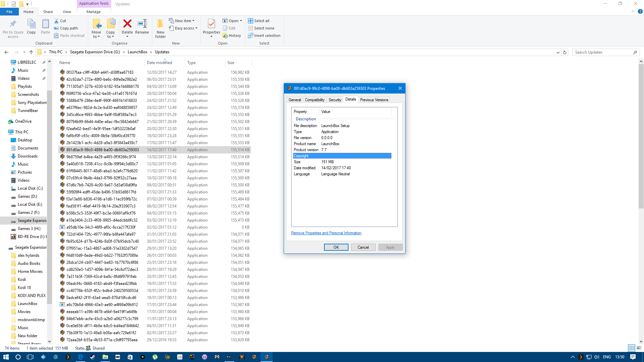Open the Action Center notification icon
This screenshot has width=644, height=362.
point(633,357)
